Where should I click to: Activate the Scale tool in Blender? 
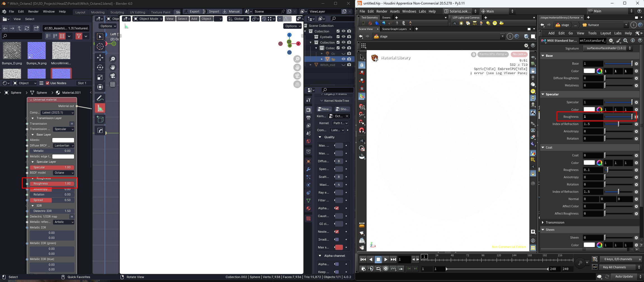point(100,77)
